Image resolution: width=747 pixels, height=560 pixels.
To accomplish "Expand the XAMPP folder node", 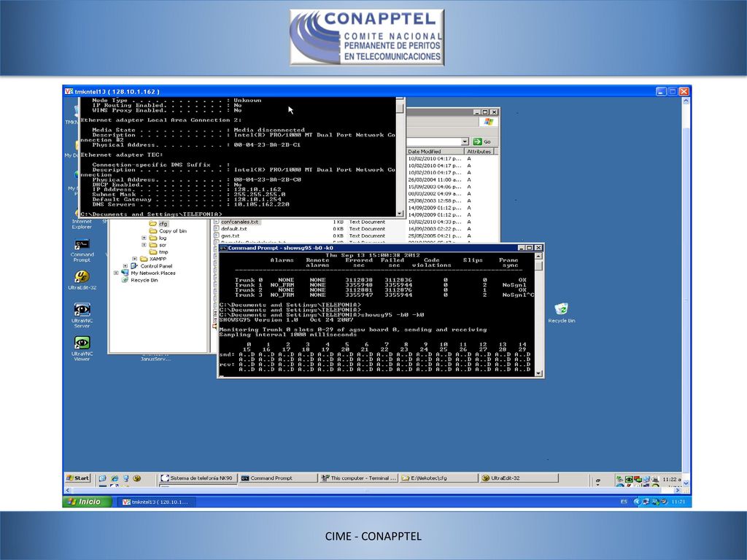I will pyautogui.click(x=134, y=259).
